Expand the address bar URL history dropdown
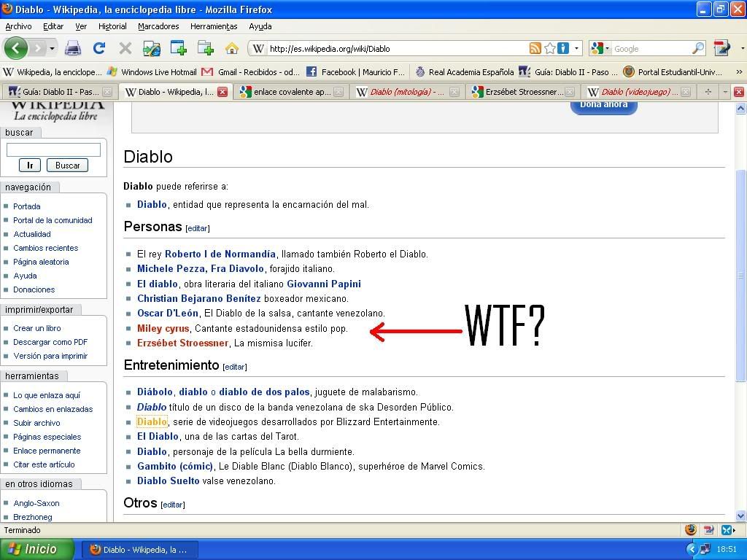 [576, 48]
